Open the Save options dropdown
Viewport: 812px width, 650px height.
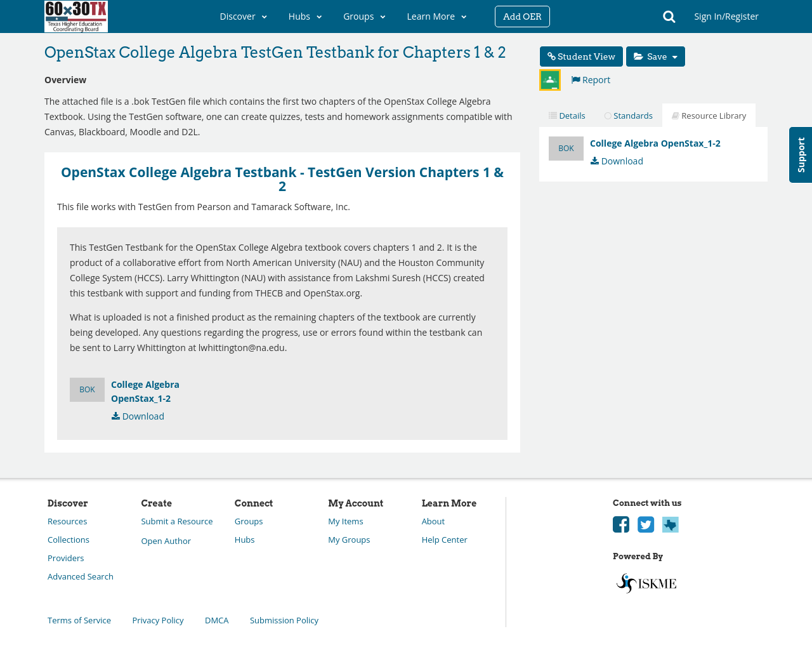[x=655, y=55]
